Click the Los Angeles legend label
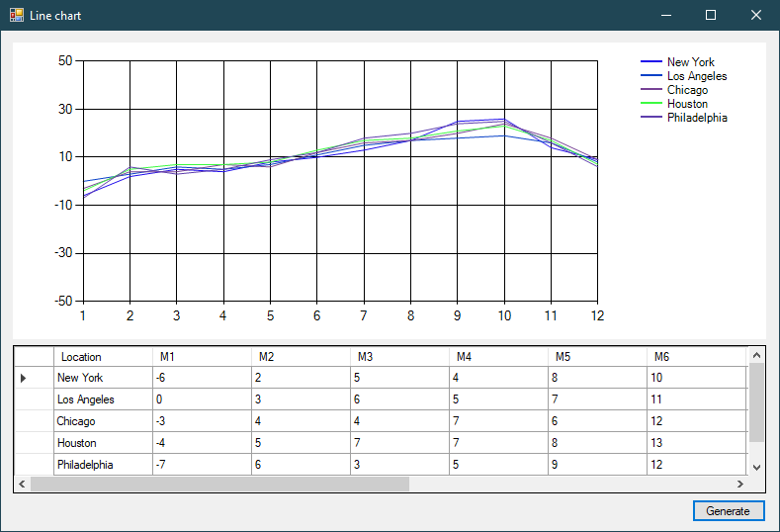 click(x=697, y=76)
